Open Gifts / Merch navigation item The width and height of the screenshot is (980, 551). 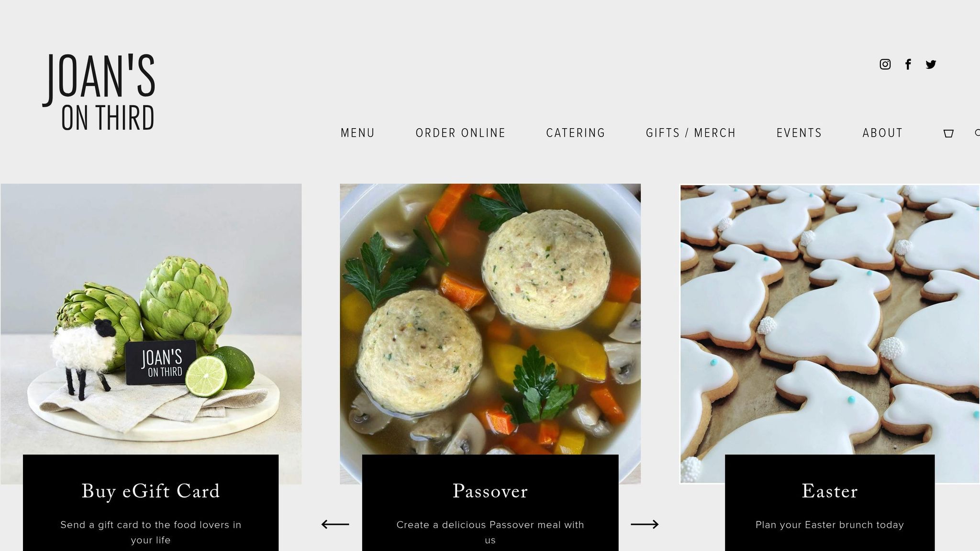(690, 133)
